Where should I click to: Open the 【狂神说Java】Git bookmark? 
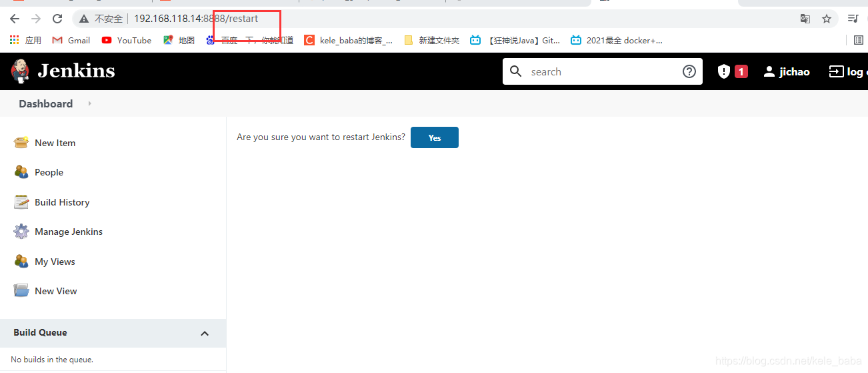point(515,40)
